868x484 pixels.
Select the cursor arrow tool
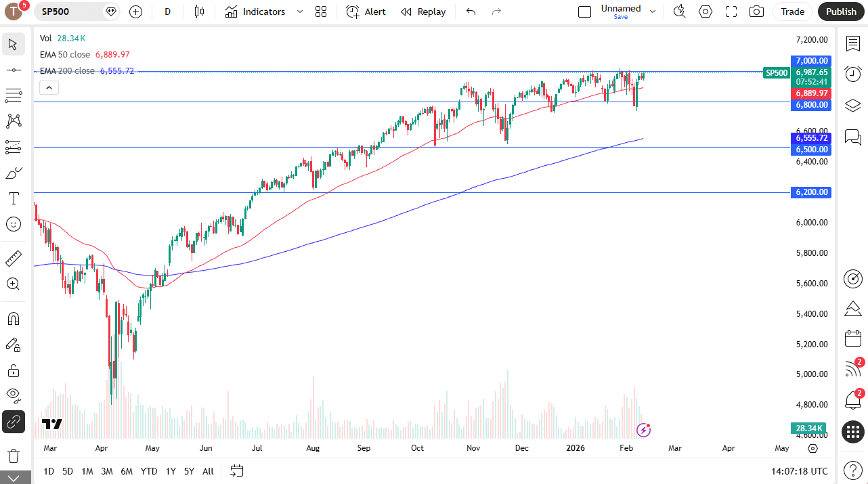pyautogui.click(x=13, y=45)
